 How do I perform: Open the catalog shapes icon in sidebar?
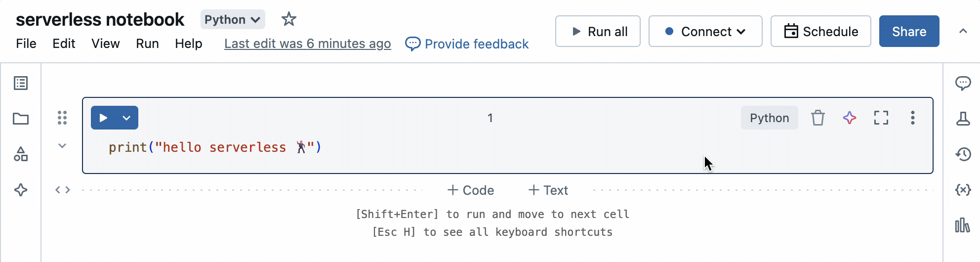pyautogui.click(x=21, y=154)
